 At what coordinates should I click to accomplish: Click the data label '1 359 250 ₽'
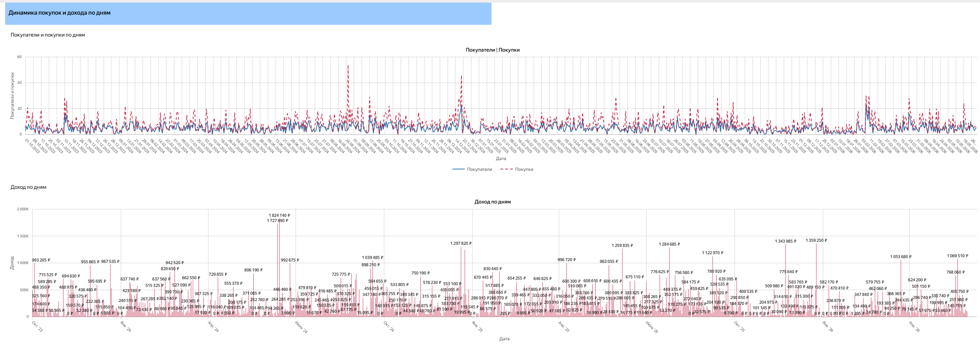point(816,240)
